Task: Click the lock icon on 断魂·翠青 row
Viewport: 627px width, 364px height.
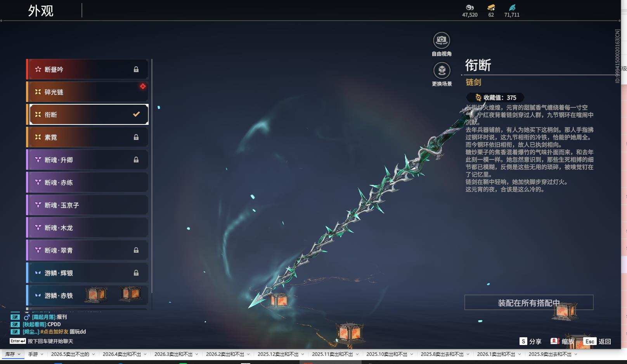Action: click(x=136, y=250)
